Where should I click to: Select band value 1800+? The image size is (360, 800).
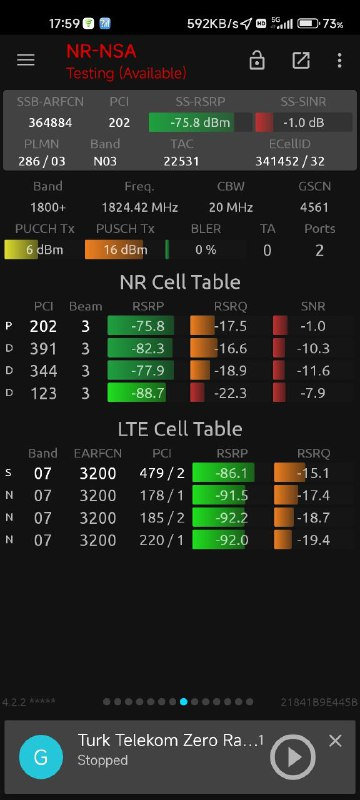tap(47, 208)
